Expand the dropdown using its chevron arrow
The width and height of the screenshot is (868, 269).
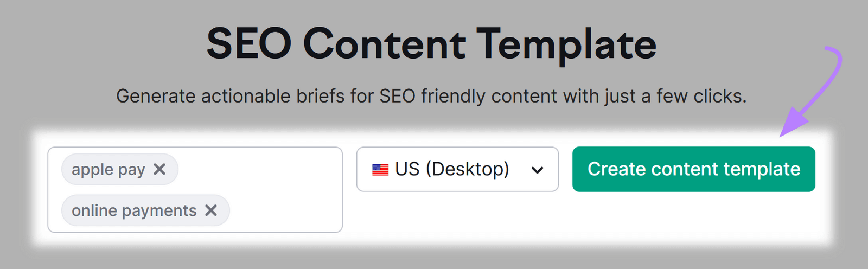537,170
